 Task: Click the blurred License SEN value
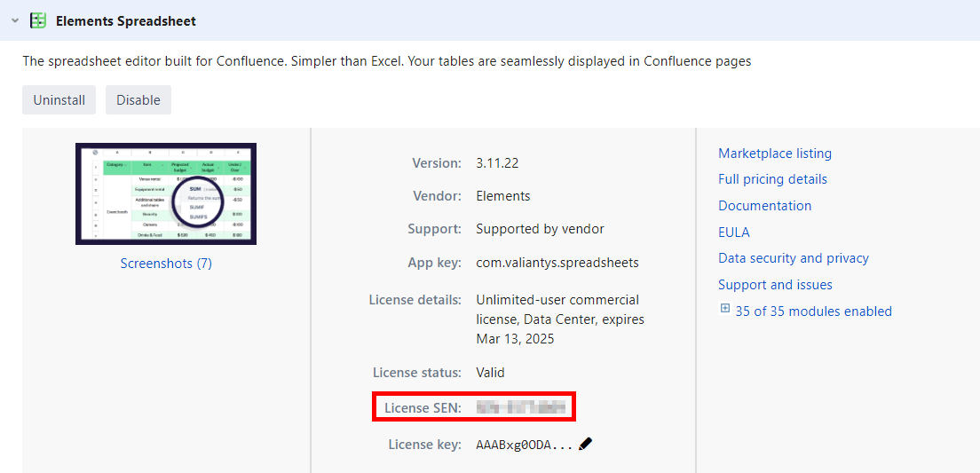coord(520,408)
